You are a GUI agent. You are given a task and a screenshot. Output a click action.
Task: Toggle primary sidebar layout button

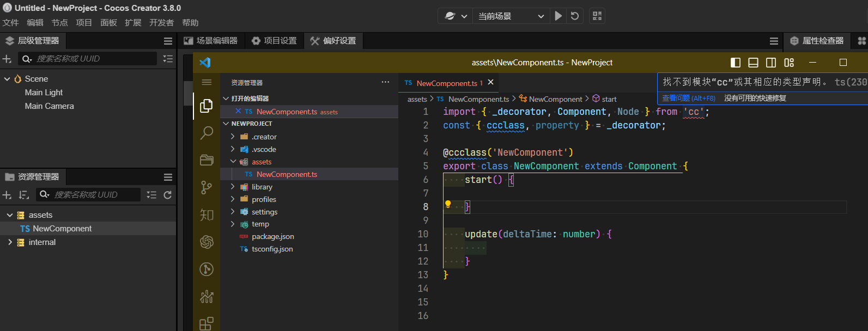point(736,63)
